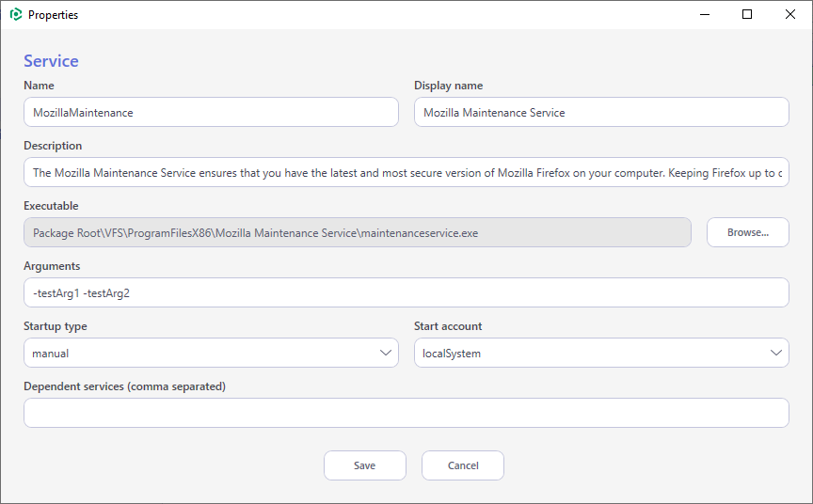The height and width of the screenshot is (504, 813).
Task: Select the Executable path field
Action: pos(358,232)
